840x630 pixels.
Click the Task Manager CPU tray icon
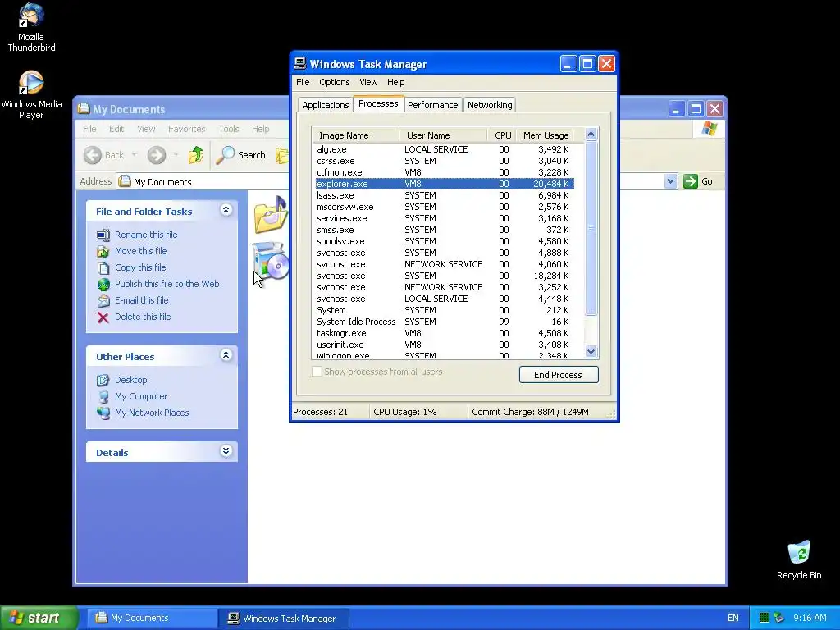(x=765, y=618)
